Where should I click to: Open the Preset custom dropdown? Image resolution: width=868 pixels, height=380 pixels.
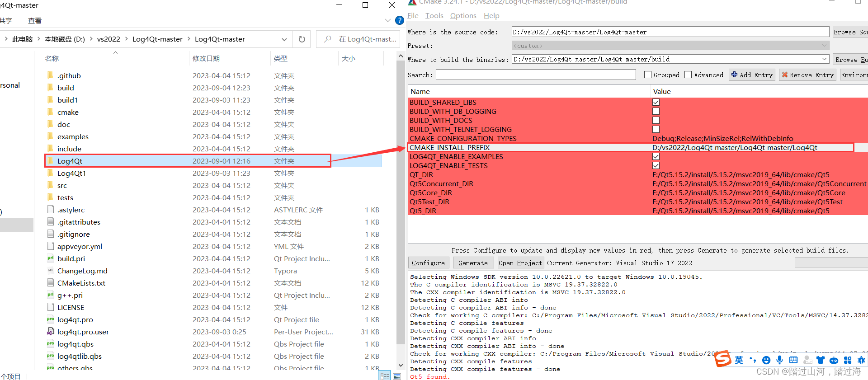[x=670, y=46]
